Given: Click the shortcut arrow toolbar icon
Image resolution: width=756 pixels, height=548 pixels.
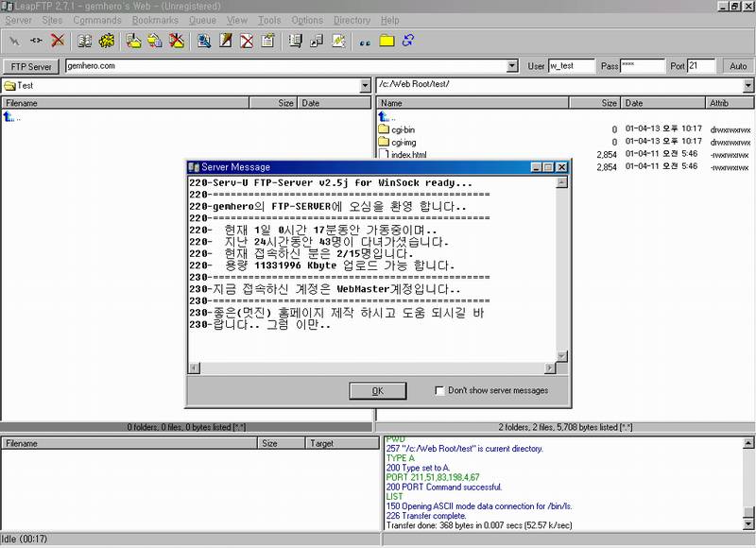Looking at the screenshot, I should [317, 41].
